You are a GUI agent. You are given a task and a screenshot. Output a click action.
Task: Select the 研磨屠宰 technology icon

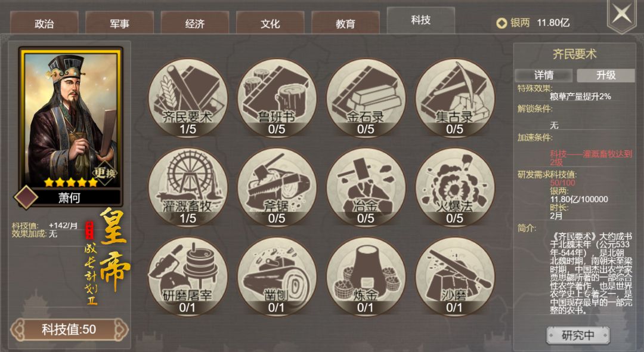click(188, 276)
